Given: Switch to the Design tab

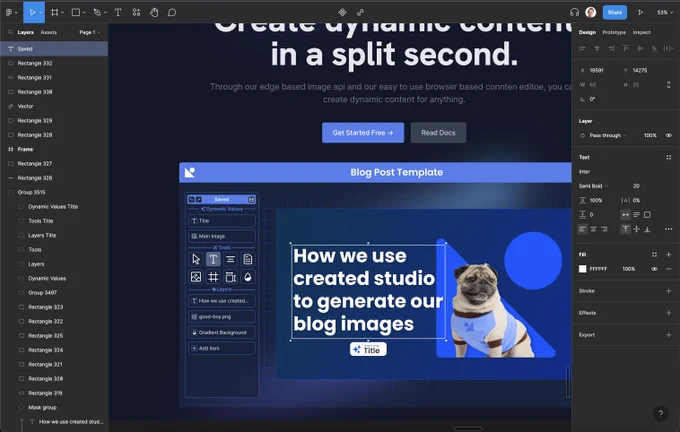Looking at the screenshot, I should click(x=587, y=32).
